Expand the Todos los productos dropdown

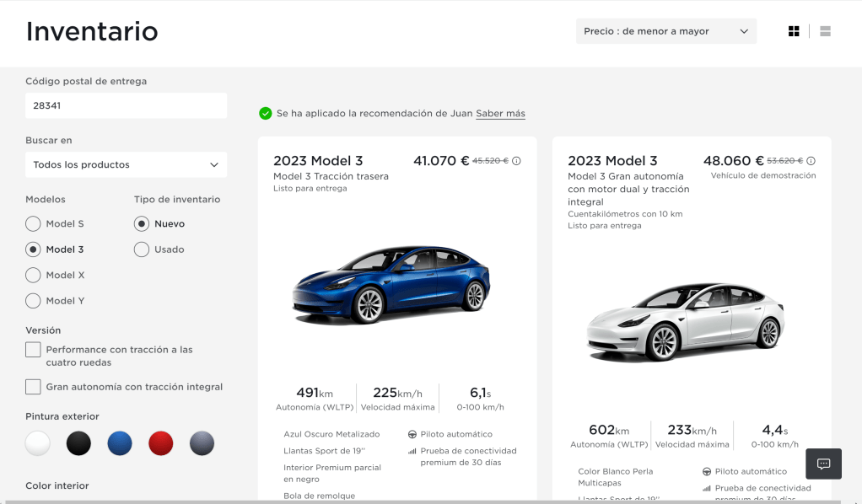click(x=126, y=165)
